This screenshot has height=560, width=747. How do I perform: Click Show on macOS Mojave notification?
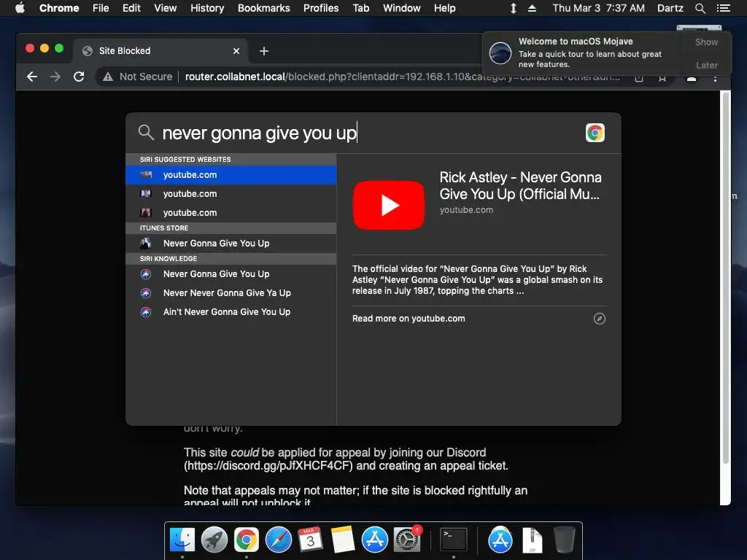[x=706, y=42]
